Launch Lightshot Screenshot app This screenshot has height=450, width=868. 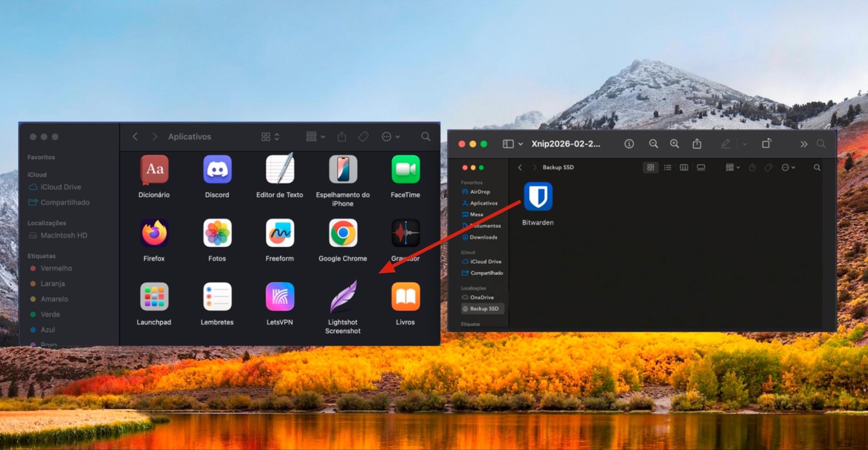coord(343,297)
